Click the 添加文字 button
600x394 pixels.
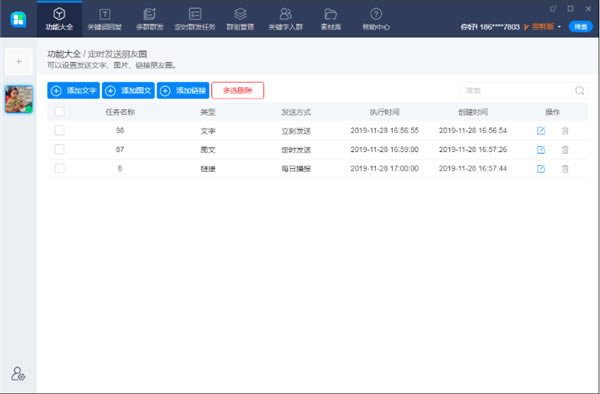coord(73,90)
